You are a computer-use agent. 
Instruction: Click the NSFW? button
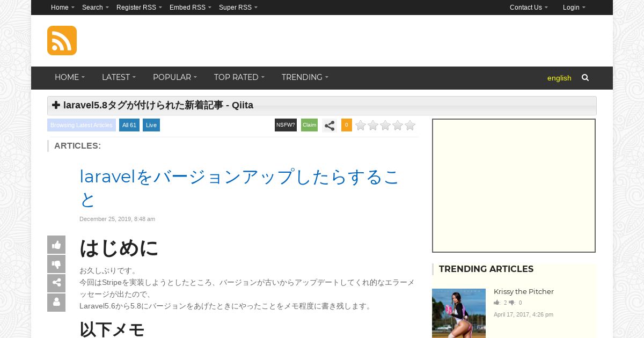click(286, 125)
